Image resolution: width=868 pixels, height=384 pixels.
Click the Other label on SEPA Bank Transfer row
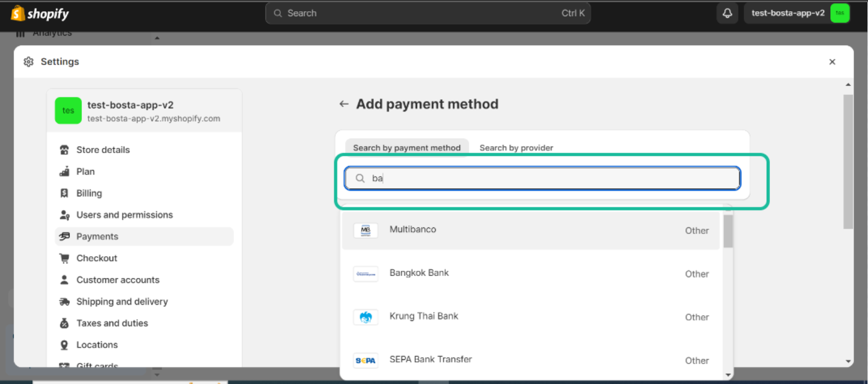(697, 361)
